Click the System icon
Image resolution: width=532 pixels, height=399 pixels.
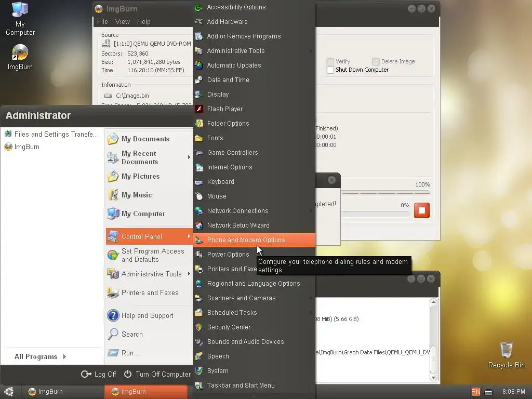point(199,371)
